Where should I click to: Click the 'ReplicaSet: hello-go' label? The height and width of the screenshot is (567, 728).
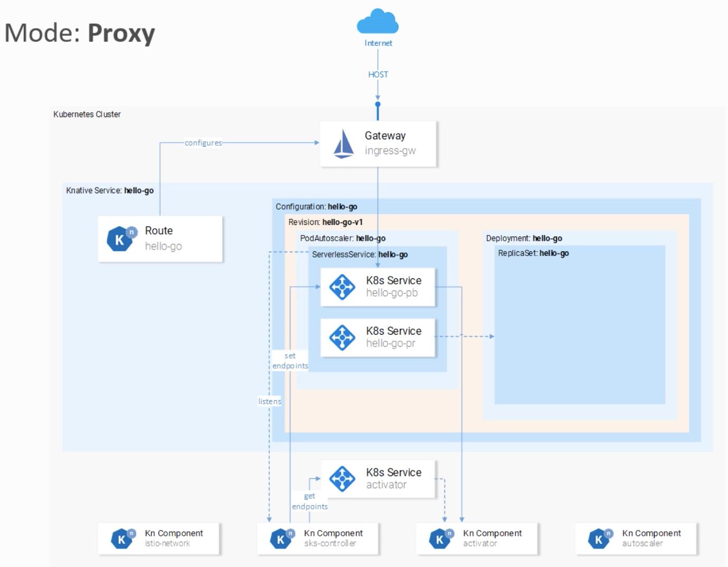point(533,253)
